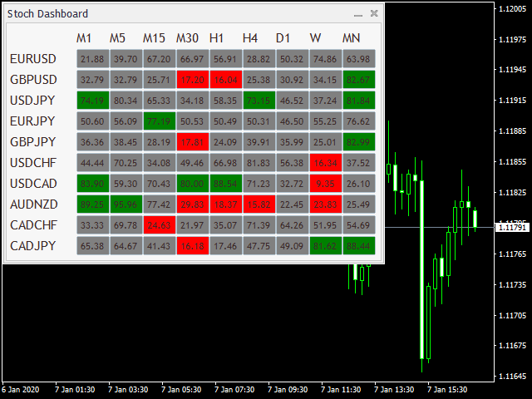Select red GBPUSD H1 cell 16.04

pos(225,80)
